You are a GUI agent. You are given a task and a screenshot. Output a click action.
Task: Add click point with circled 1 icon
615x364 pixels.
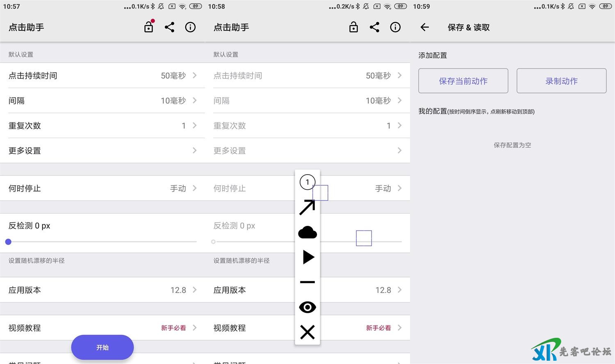(307, 182)
